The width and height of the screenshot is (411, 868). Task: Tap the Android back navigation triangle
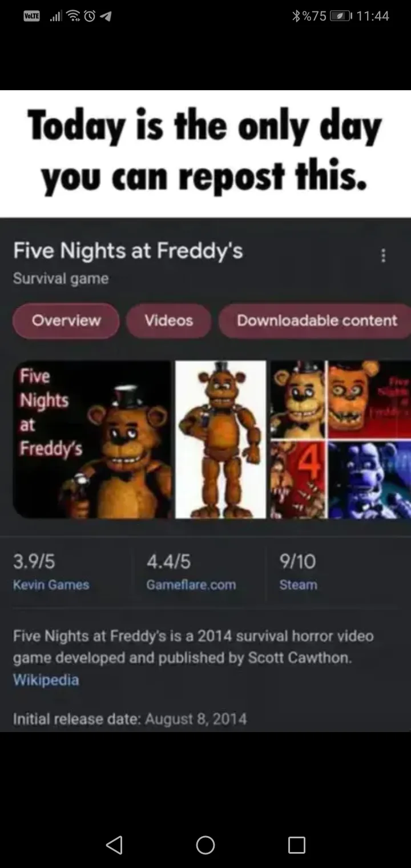pos(114,845)
